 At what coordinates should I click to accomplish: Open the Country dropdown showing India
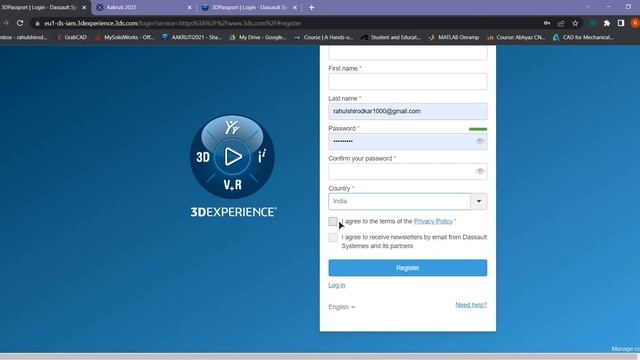coord(407,201)
